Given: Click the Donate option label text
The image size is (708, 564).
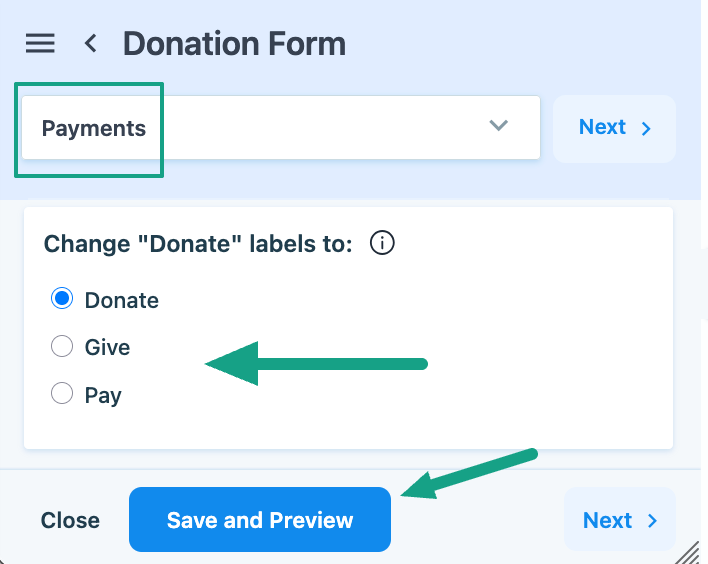Looking at the screenshot, I should 122,300.
